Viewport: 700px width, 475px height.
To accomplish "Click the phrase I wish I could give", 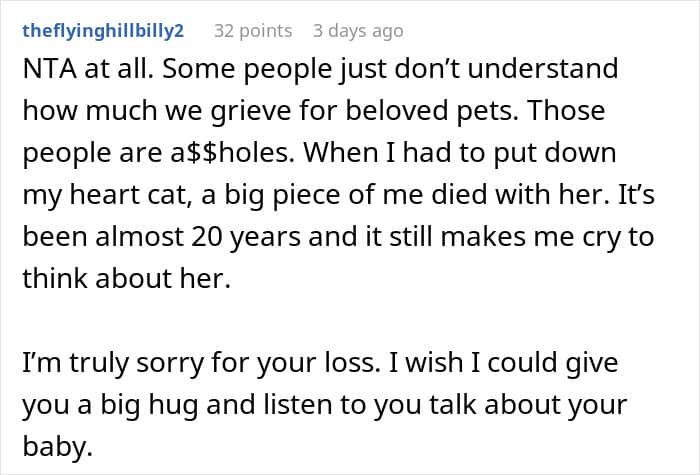I will point(504,362).
